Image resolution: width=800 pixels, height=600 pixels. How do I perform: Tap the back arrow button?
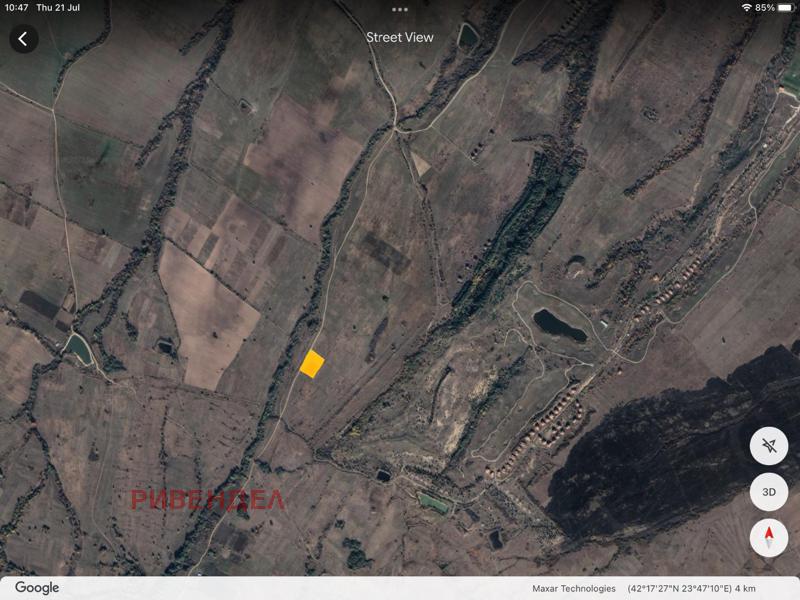click(23, 39)
